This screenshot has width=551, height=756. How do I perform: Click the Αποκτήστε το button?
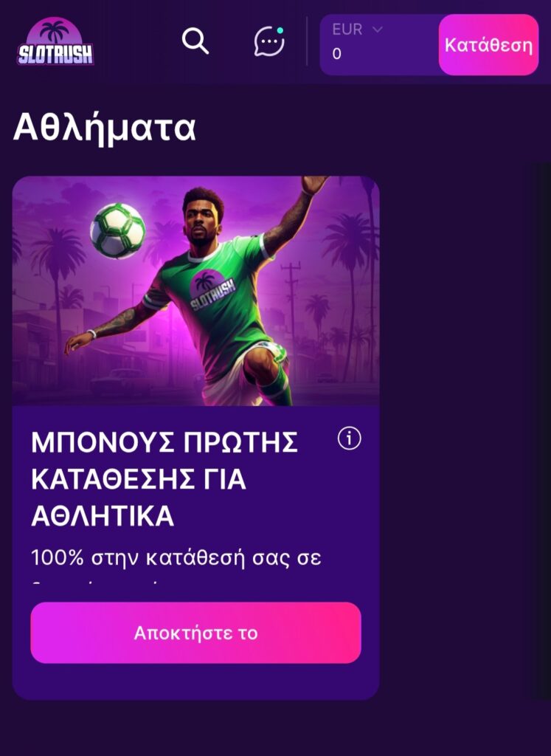click(x=195, y=633)
